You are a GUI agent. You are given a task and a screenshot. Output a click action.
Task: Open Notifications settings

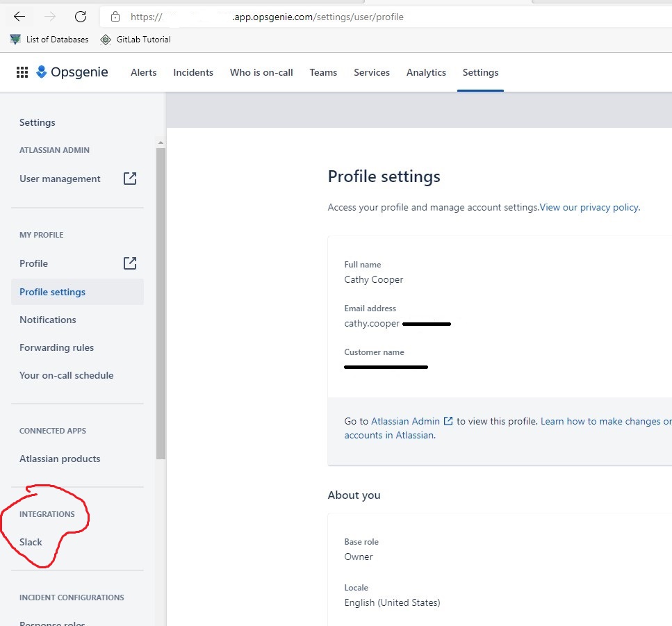pos(47,320)
